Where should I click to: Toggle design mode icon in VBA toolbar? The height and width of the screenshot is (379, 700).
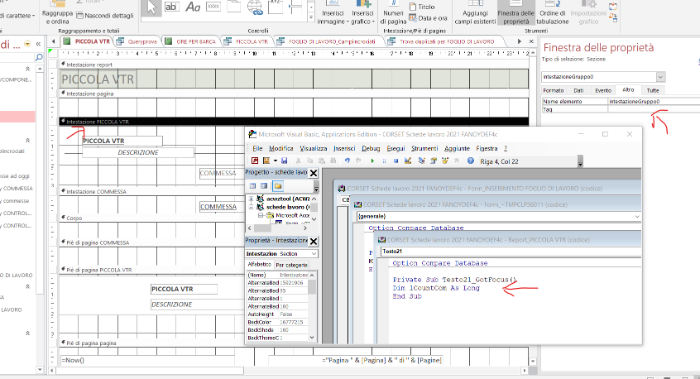408,161
